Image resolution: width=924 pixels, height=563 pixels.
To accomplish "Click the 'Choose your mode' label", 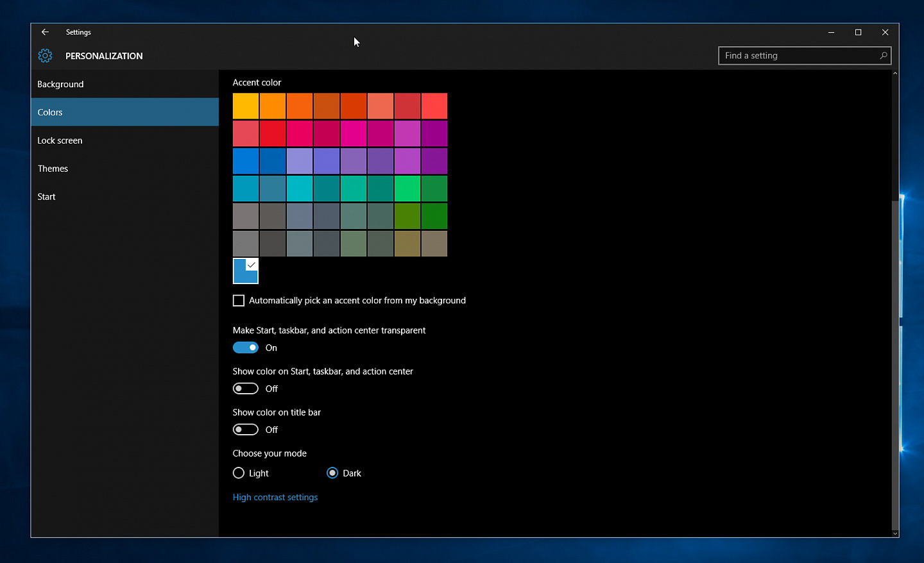I will click(x=269, y=453).
